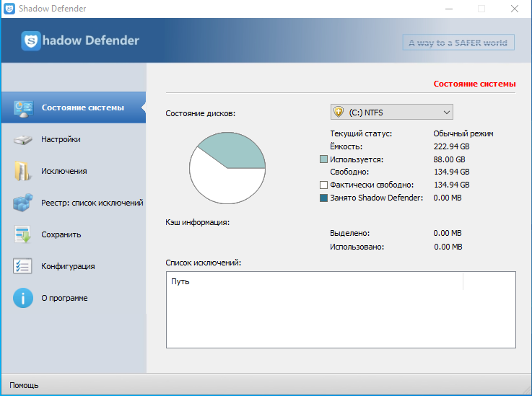Open the Конфигурация section
This screenshot has height=396, width=532.
tap(74, 266)
